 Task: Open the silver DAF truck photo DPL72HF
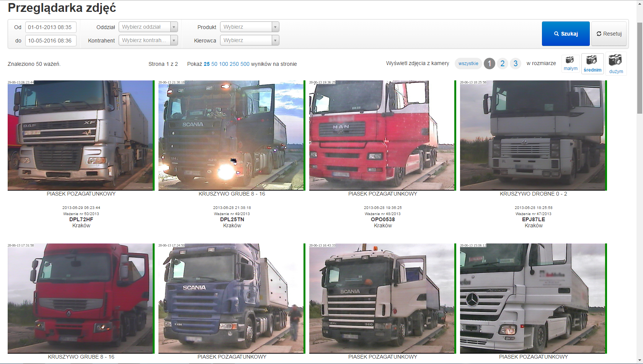coord(80,135)
